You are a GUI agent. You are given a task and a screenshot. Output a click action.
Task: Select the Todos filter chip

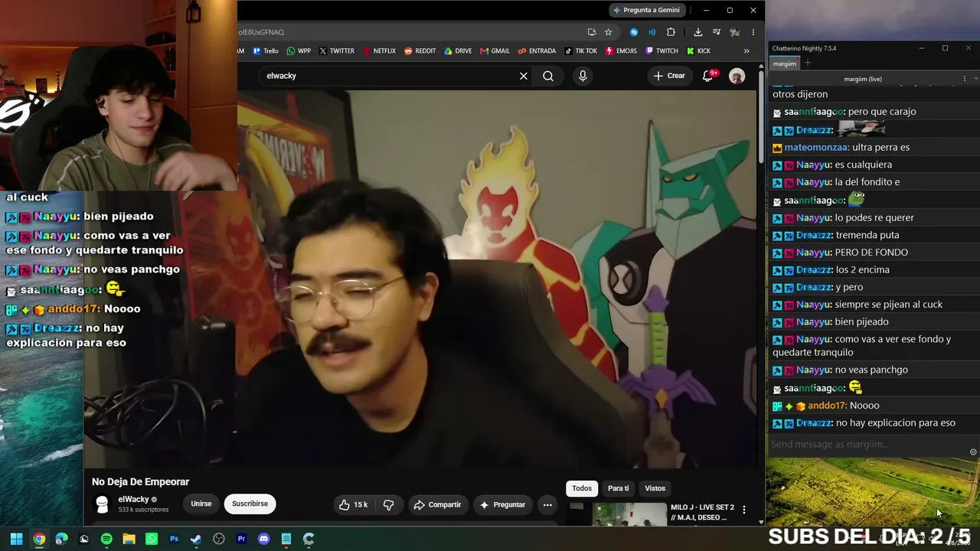pyautogui.click(x=582, y=488)
